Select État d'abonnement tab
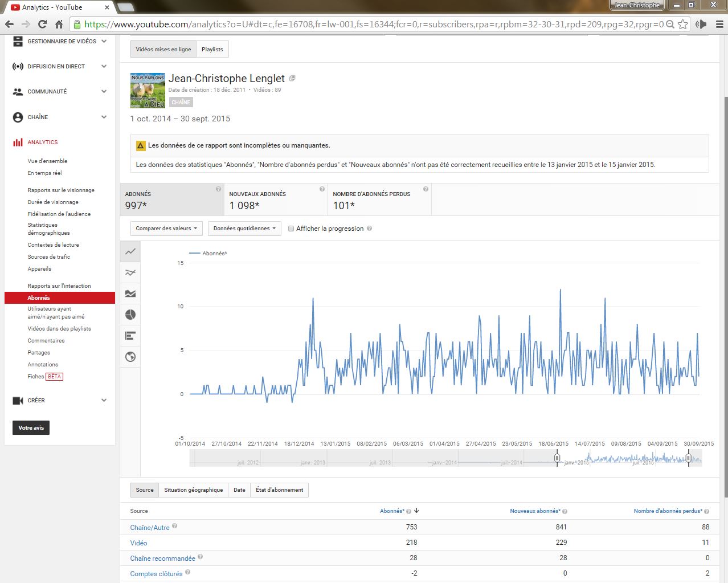 (x=280, y=490)
